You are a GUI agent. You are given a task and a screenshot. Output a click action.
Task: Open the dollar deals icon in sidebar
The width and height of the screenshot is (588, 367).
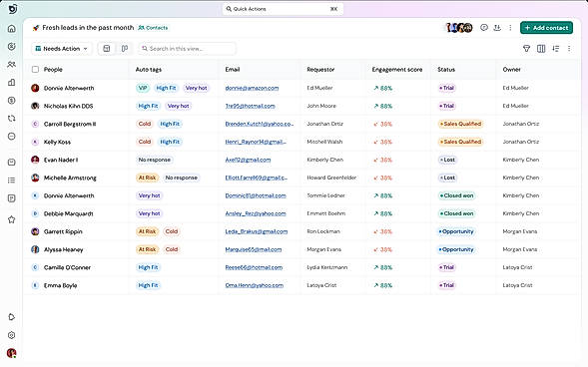pos(12,101)
